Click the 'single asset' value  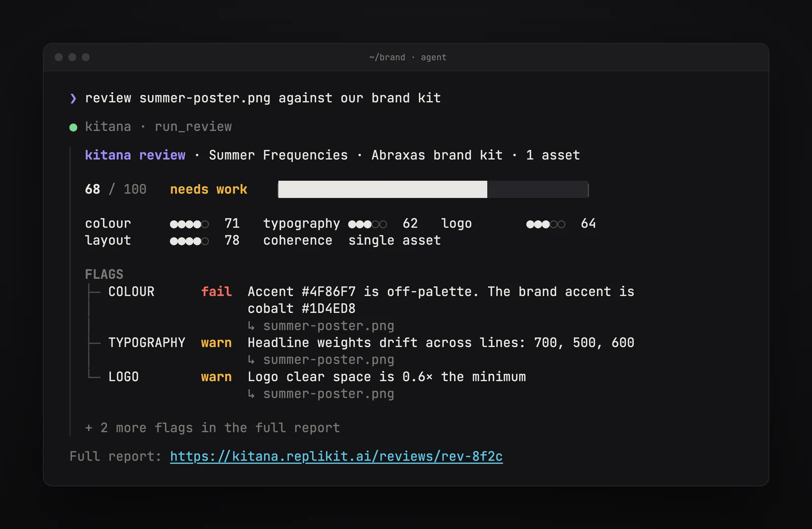[395, 241]
